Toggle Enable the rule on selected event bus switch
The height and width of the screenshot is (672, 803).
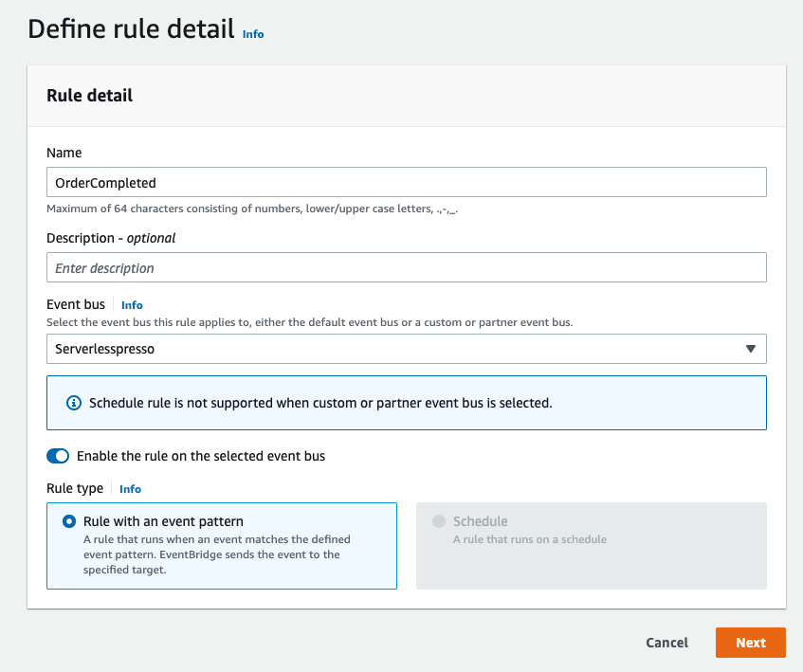[58, 456]
